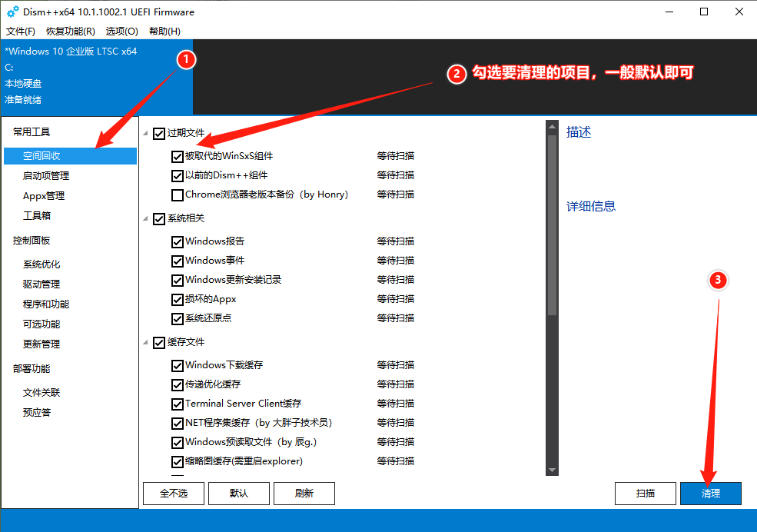Click the list scrollbar up arrow
The image size is (757, 532).
(552, 127)
